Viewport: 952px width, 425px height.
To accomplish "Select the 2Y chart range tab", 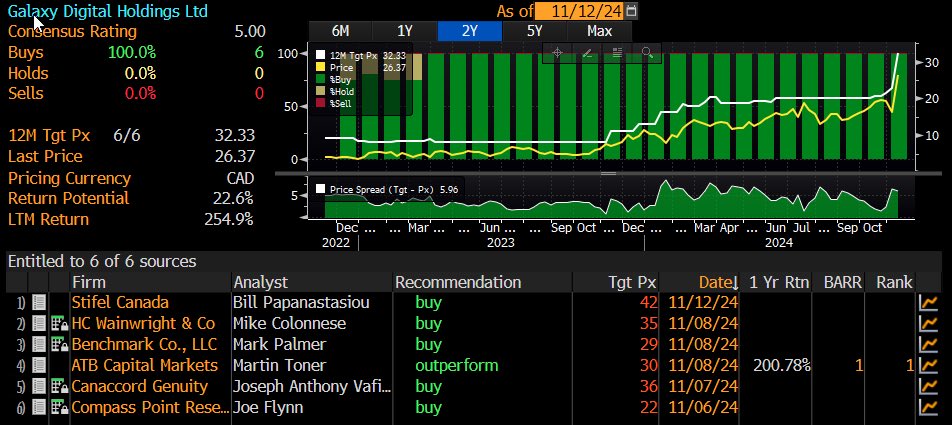I will pyautogui.click(x=469, y=31).
